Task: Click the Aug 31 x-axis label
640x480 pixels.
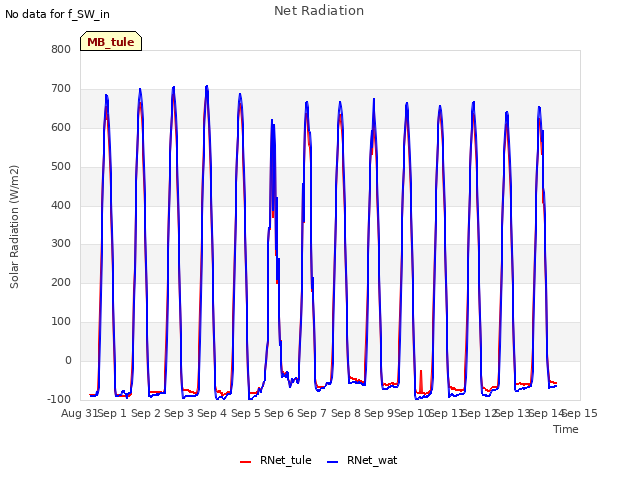Action: point(79,413)
